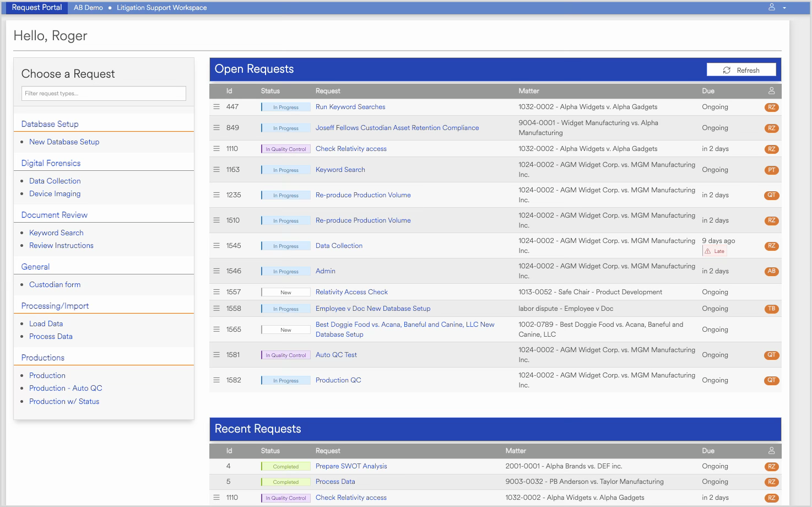Click the TB assignee badge for request 1558
Image resolution: width=812 pixels, height=507 pixels.
(x=771, y=309)
